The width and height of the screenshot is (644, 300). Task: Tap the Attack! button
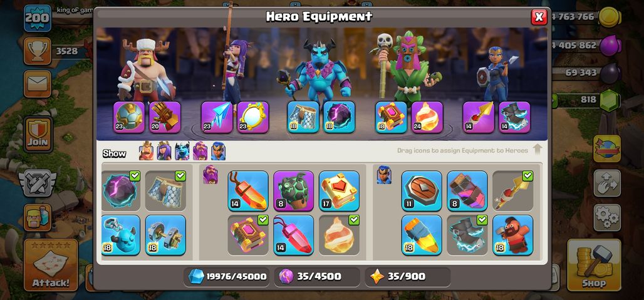tap(51, 265)
